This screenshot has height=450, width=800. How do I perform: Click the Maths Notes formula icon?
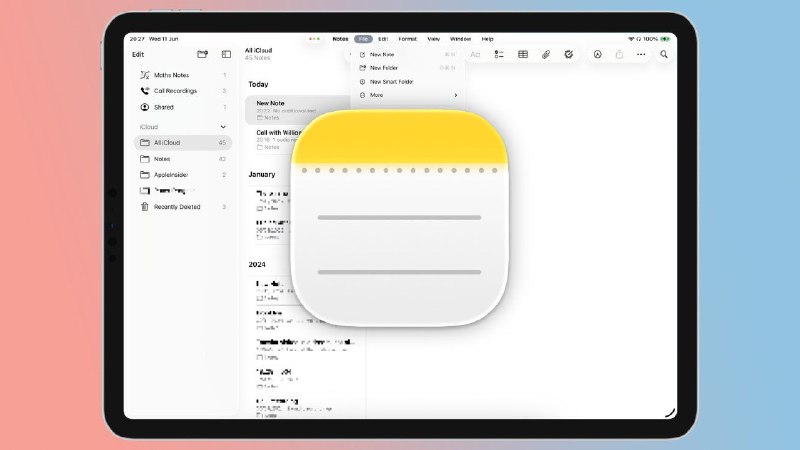(145, 75)
